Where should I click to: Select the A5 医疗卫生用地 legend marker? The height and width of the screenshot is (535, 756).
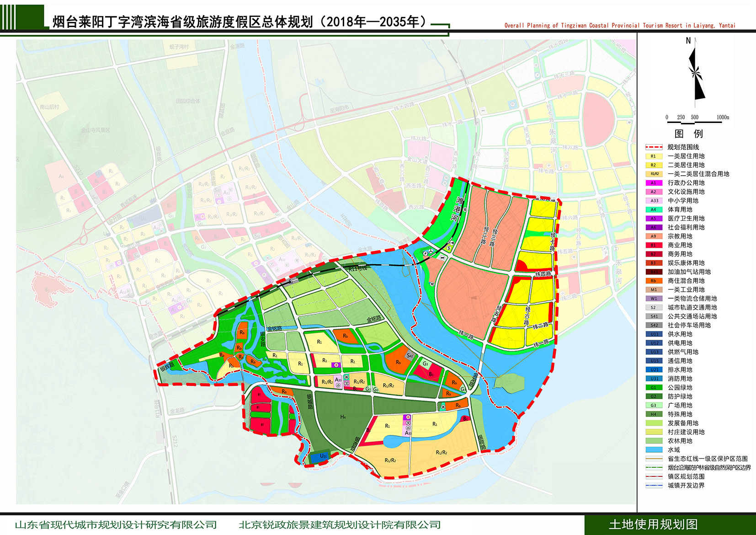[654, 219]
